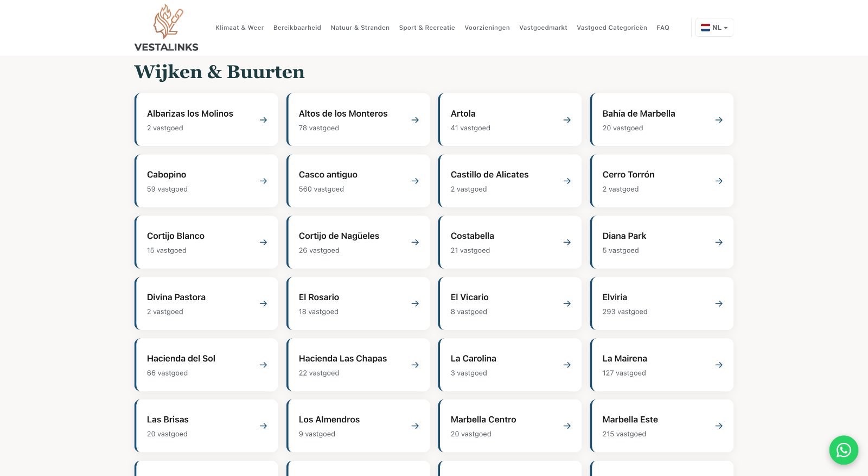Open the Bahía de Marbella title
This screenshot has height=476, width=868.
tap(639, 113)
